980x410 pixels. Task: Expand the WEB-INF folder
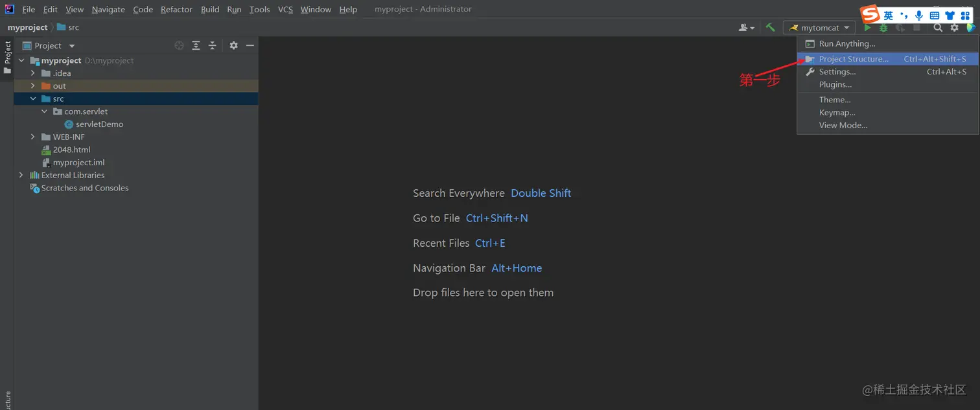tap(32, 137)
